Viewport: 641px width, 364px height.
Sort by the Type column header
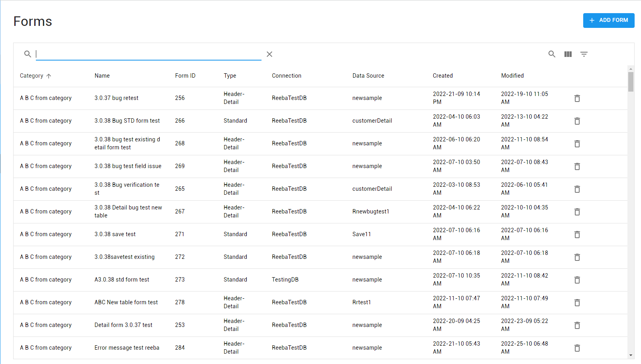point(230,76)
